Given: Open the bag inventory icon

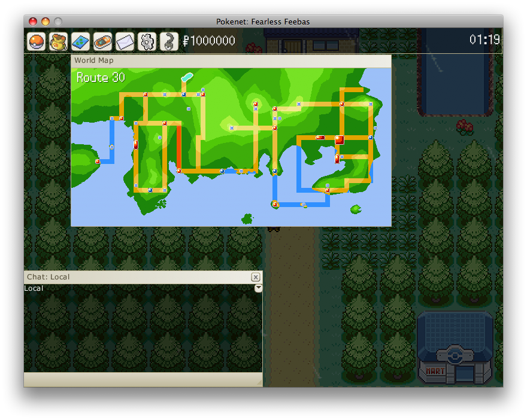Looking at the screenshot, I should tap(59, 41).
